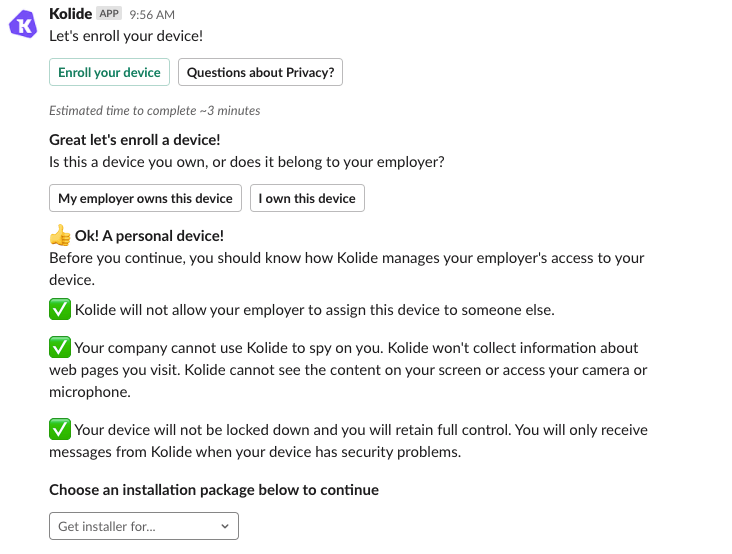Click the 9:56 AM message timestamp
The image size is (732, 554).
coord(152,15)
